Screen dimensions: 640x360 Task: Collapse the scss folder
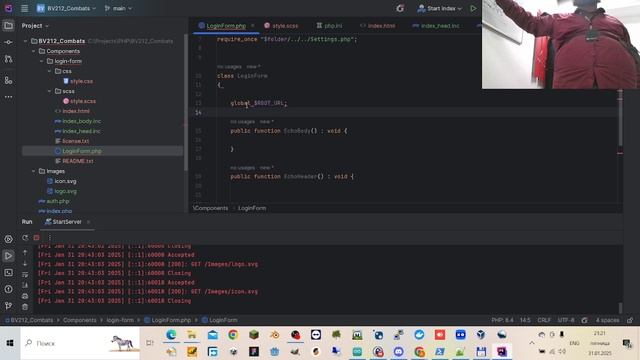49,91
